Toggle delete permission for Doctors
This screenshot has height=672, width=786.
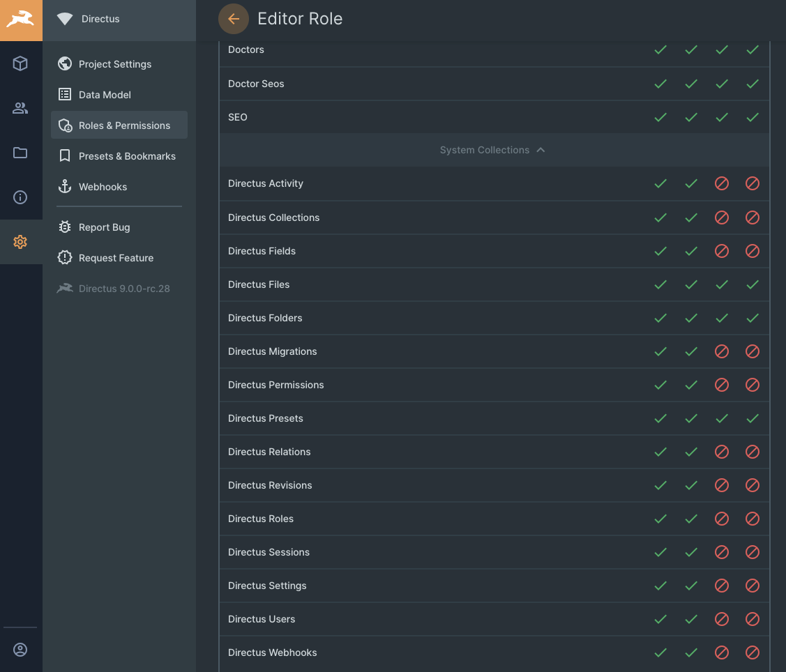pyautogui.click(x=753, y=49)
